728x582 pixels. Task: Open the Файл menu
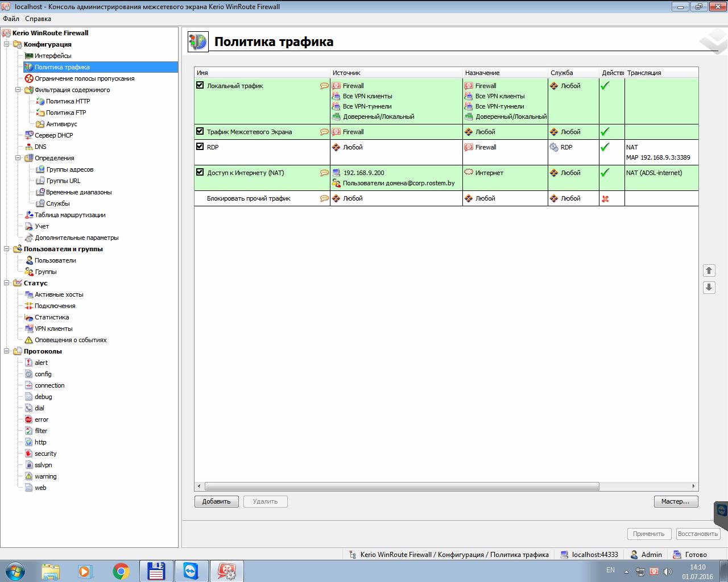point(11,19)
